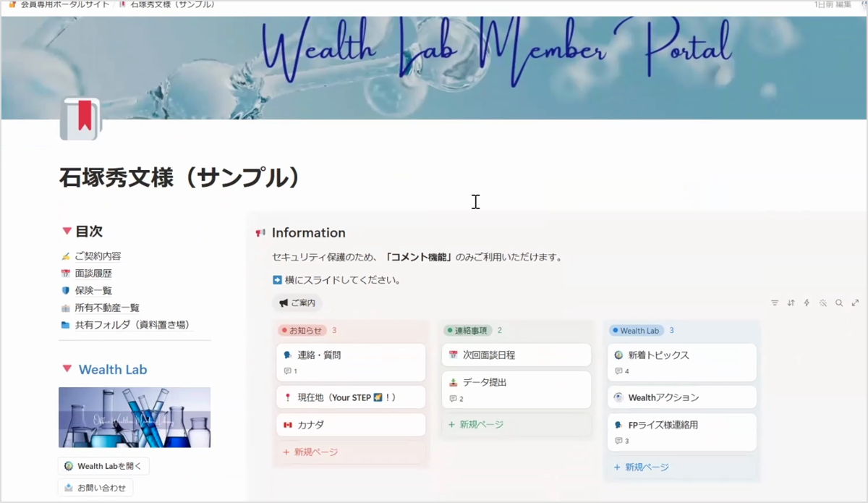Open the FPライズ様連絡用 card
Image resolution: width=868 pixels, height=503 pixels.
click(x=682, y=432)
